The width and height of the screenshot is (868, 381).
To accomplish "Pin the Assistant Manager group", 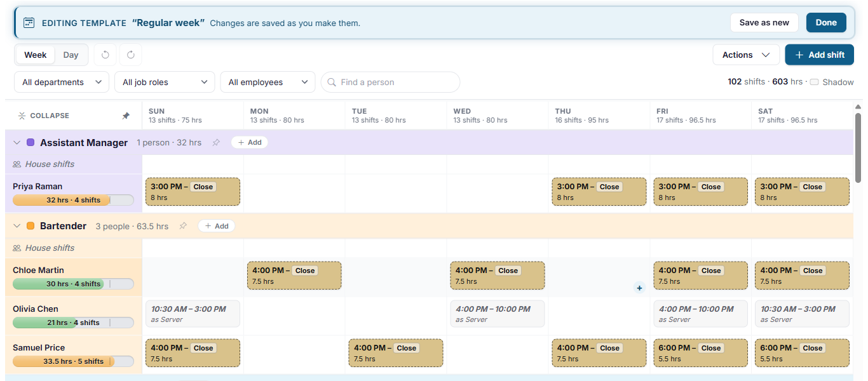I will click(216, 142).
